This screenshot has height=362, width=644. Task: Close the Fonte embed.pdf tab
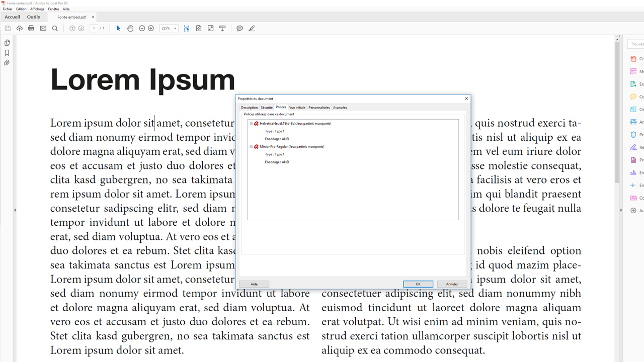pyautogui.click(x=93, y=17)
